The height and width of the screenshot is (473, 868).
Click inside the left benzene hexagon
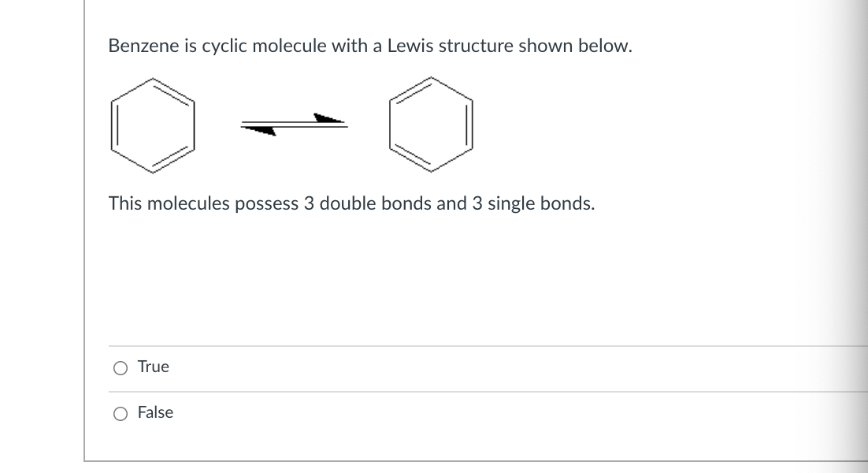coord(154,124)
